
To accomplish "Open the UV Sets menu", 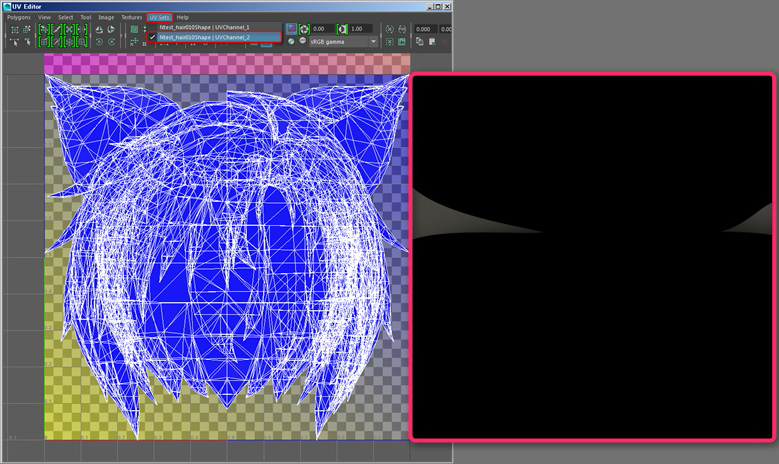I will click(159, 17).
